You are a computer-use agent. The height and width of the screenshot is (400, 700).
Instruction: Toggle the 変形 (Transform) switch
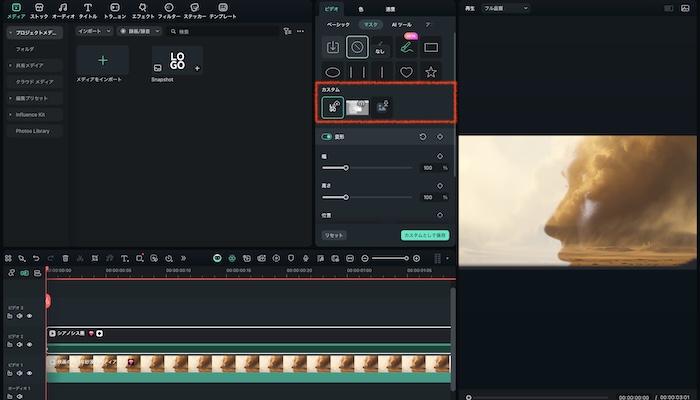(326, 136)
